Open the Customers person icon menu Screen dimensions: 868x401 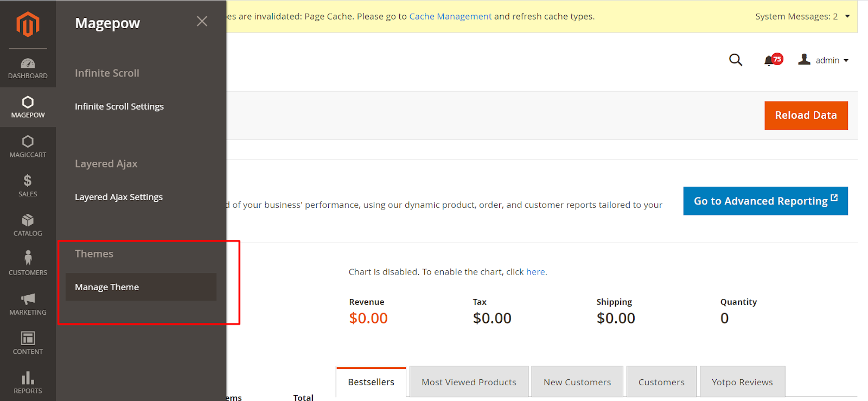[x=28, y=263]
